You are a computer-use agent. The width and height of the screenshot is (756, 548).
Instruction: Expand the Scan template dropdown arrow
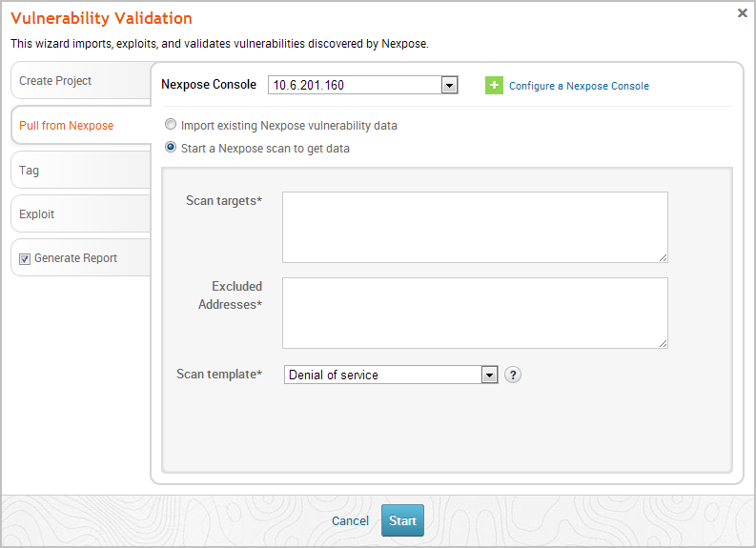point(489,375)
